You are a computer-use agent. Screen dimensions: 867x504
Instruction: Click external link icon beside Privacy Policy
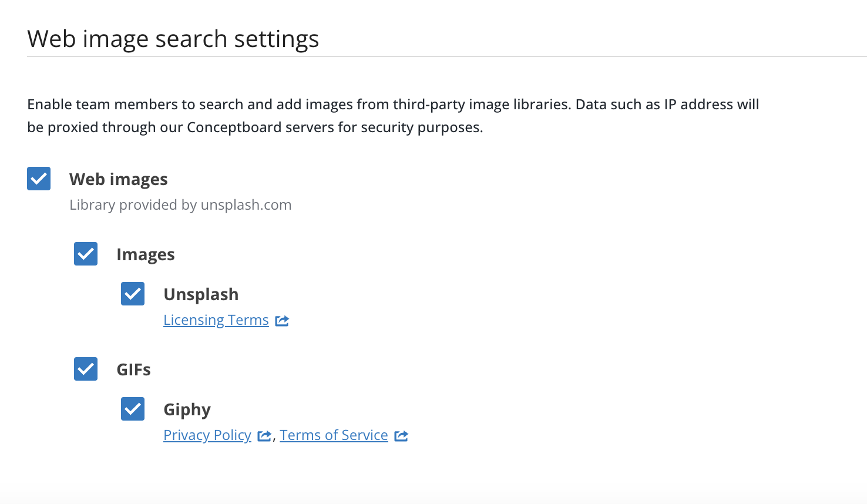point(264,436)
